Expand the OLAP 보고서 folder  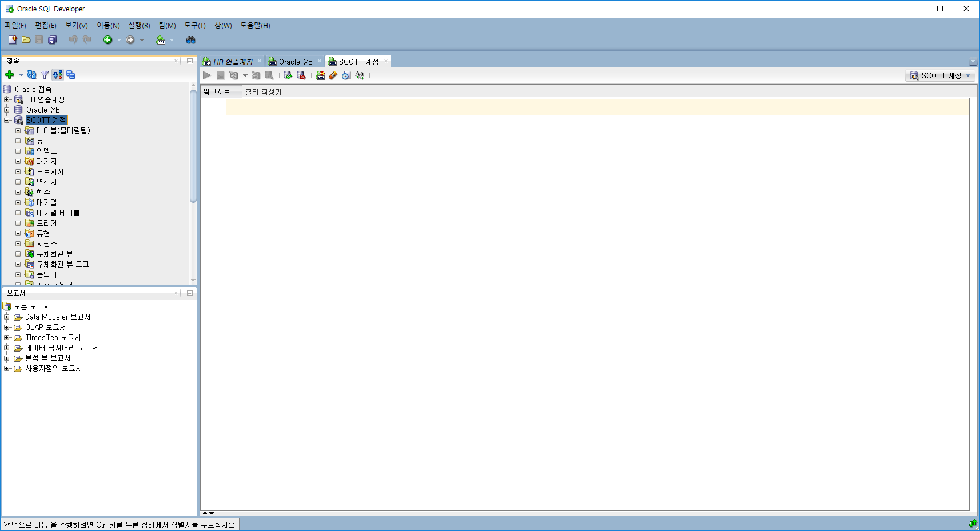tap(7, 327)
